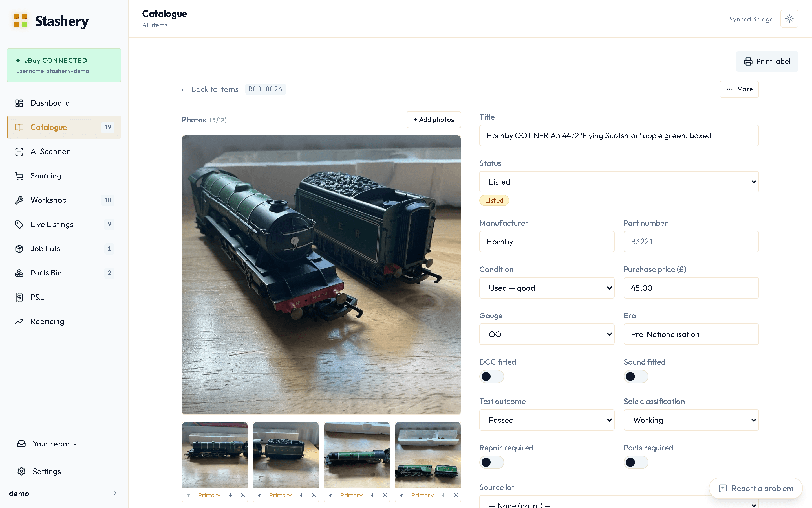812x508 pixels.
Task: Expand the demo account chevron
Action: pyautogui.click(x=115, y=493)
